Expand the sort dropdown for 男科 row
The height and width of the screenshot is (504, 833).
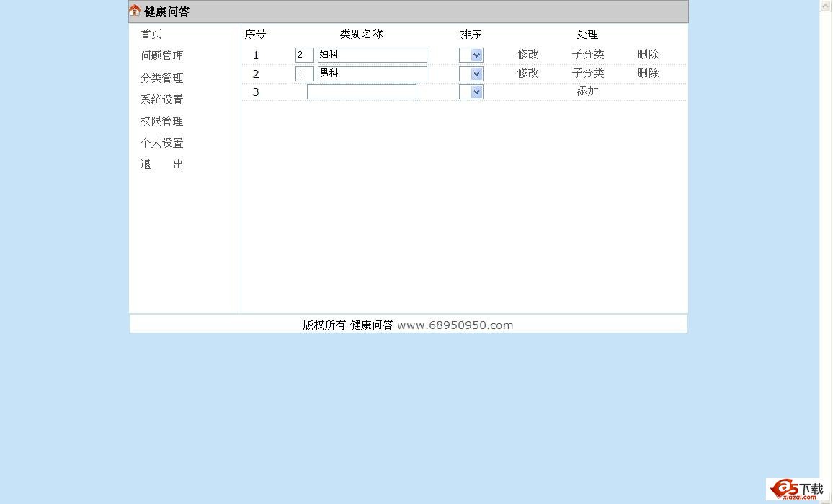click(471, 74)
